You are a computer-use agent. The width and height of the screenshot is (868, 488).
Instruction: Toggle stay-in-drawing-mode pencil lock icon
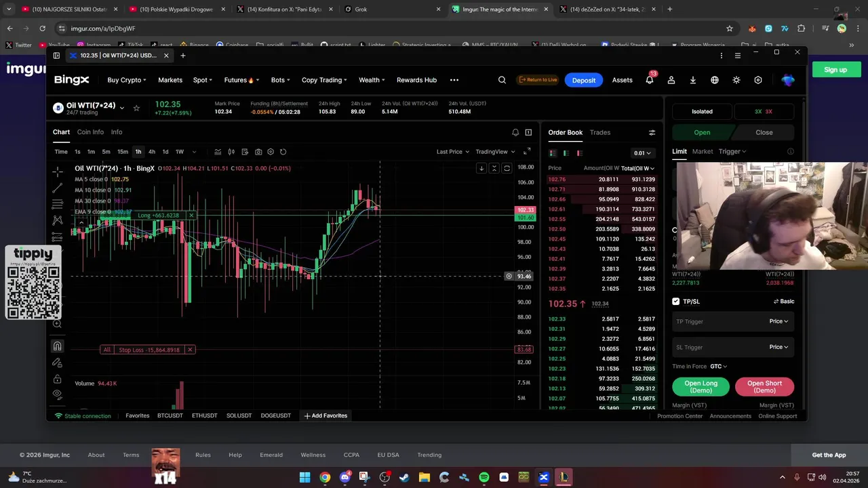[58, 363]
